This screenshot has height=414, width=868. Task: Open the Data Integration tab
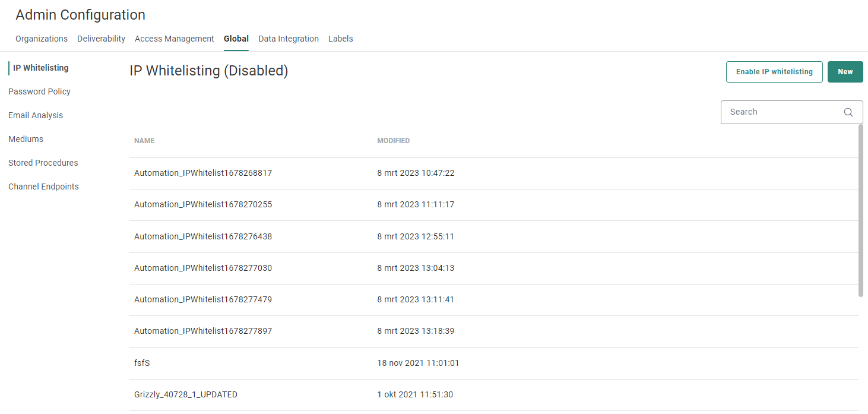[289, 39]
